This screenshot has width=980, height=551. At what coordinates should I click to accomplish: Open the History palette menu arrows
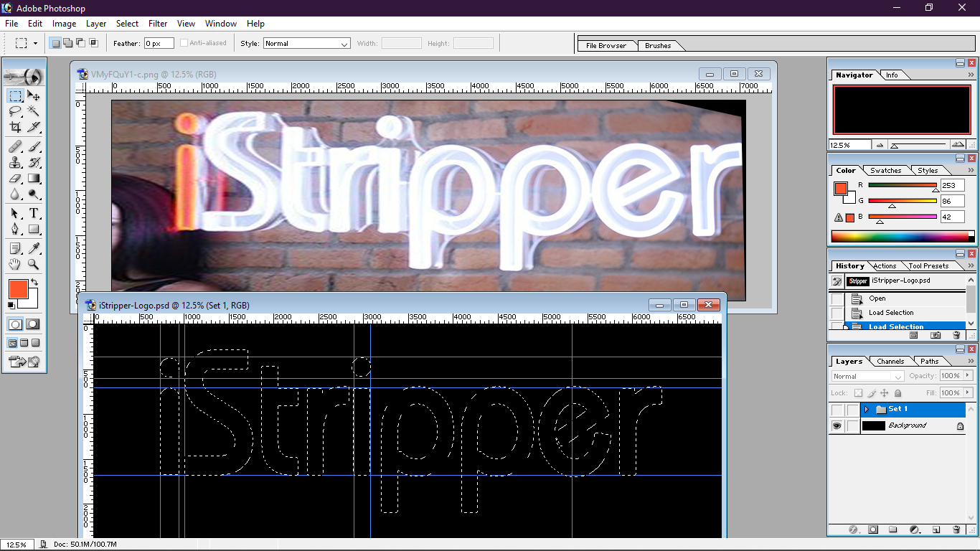pyautogui.click(x=972, y=265)
